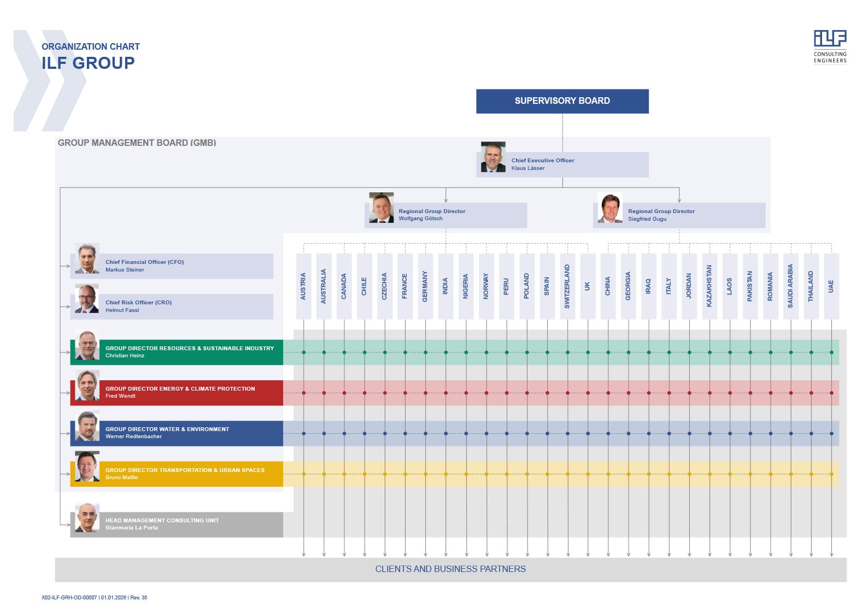This screenshot has height=613, width=868.
Task: Click the red dot under UAE column
Action: click(831, 393)
